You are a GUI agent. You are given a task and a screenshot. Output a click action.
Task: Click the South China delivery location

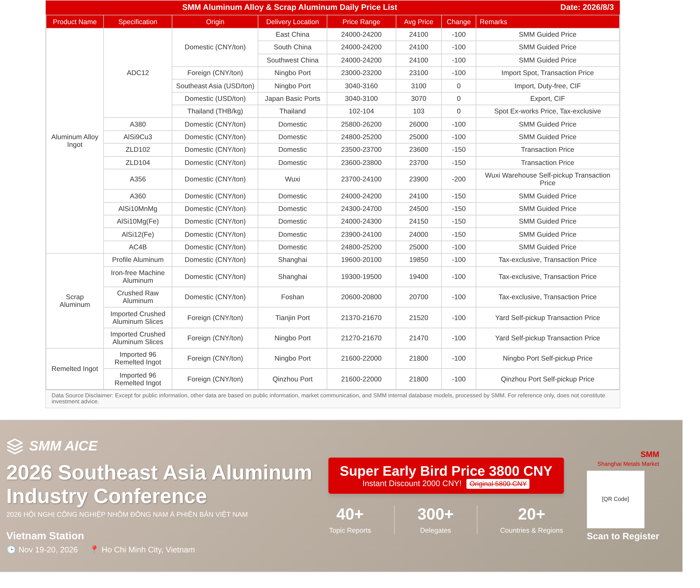point(292,47)
